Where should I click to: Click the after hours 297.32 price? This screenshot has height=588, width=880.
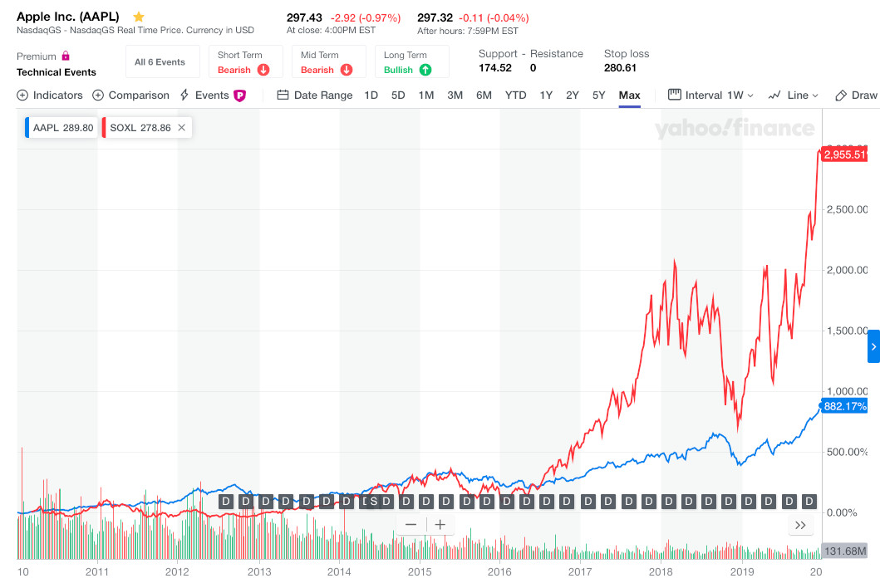click(x=435, y=18)
